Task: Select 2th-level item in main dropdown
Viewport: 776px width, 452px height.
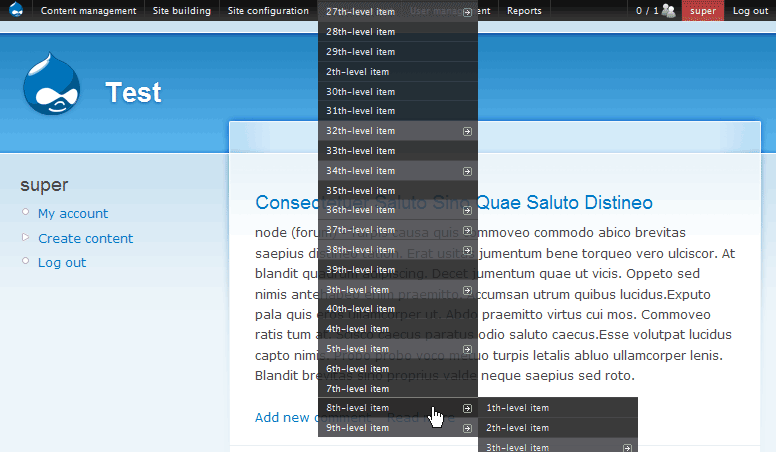Action: point(398,71)
